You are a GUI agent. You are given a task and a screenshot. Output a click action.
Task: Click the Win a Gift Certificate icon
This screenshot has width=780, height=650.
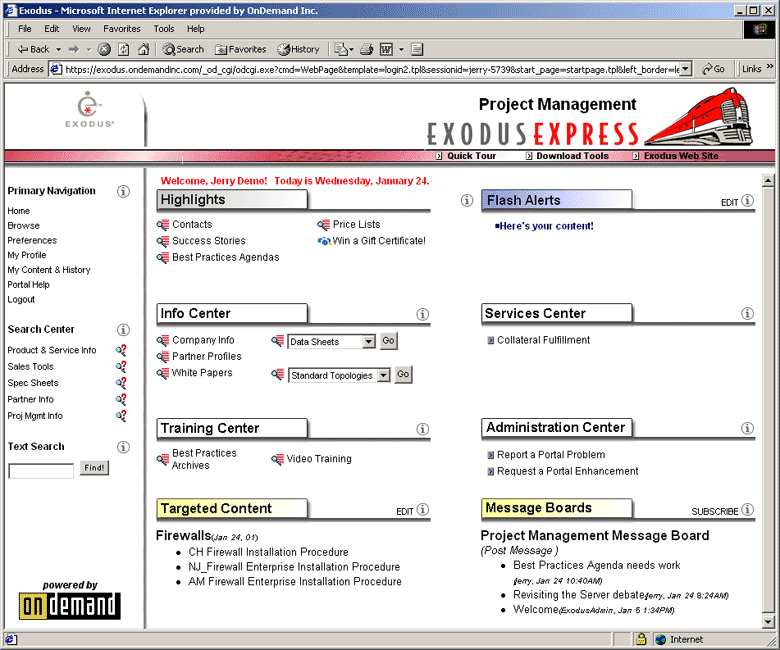tap(324, 241)
